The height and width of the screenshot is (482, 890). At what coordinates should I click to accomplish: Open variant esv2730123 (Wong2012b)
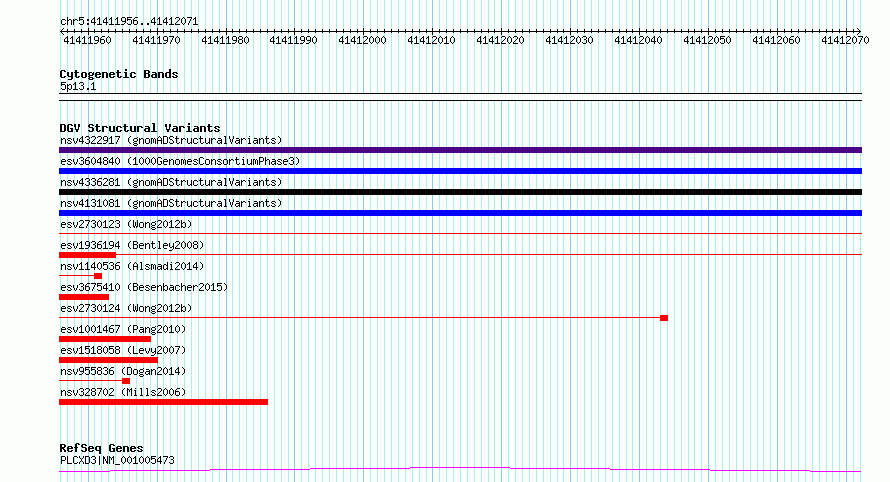pyautogui.click(x=126, y=224)
